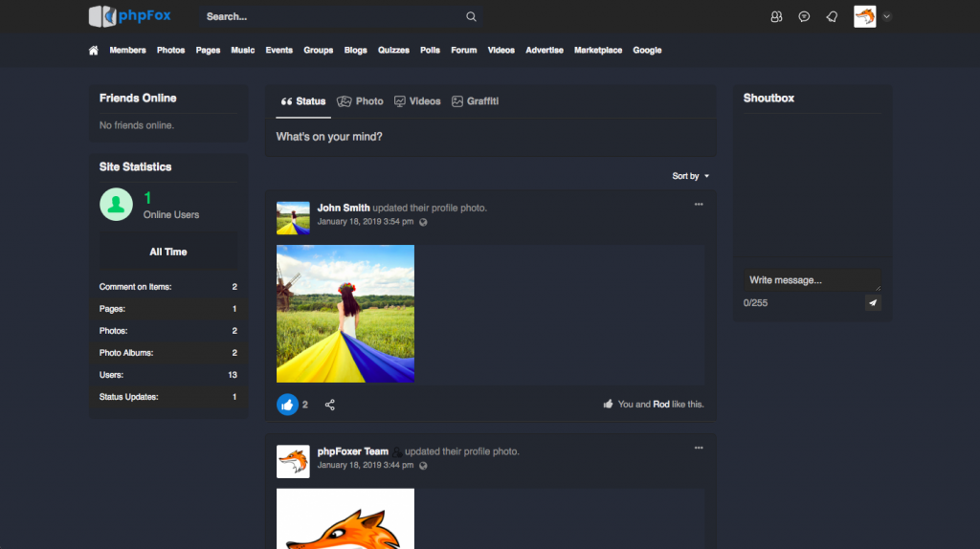Click the search magnifier icon

tap(471, 17)
